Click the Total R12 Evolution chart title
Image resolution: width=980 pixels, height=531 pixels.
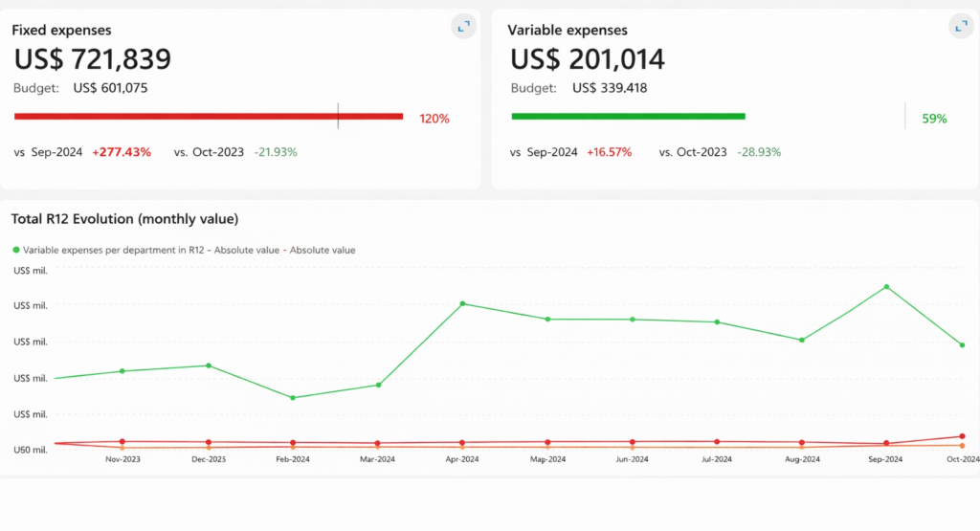coord(125,219)
